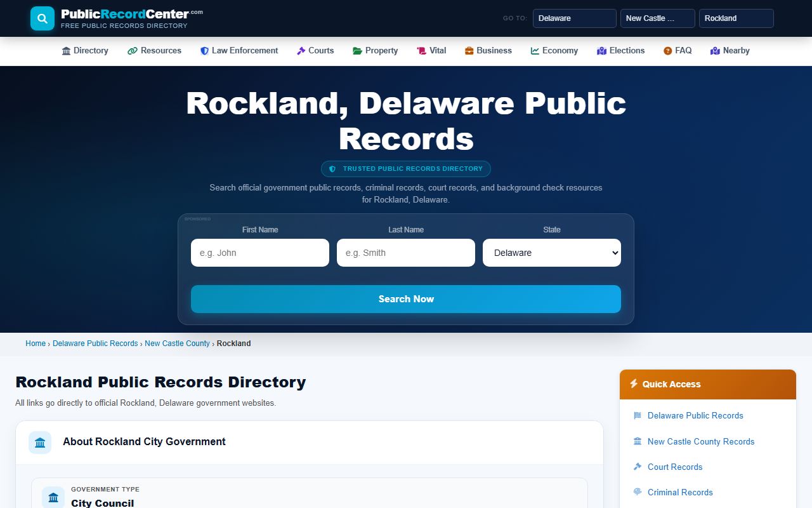Click the Quick Access panel header
This screenshot has height=508, width=812.
click(x=708, y=384)
